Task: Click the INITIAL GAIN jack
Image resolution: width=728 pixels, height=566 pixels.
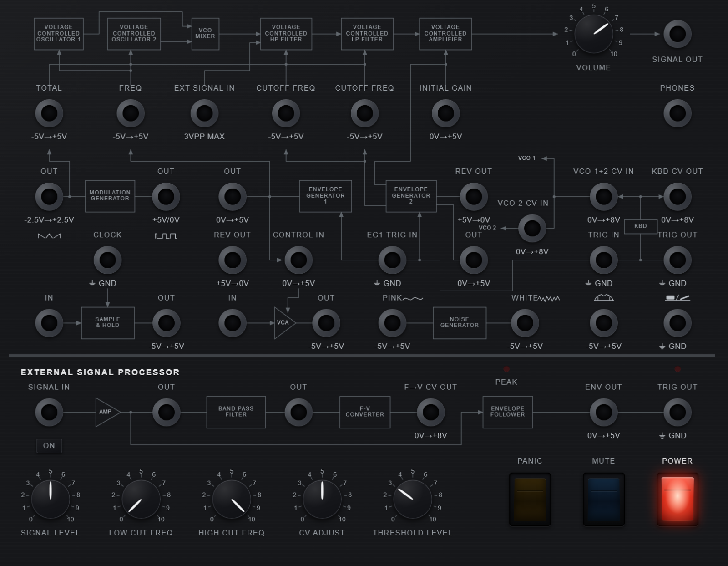Action: pyautogui.click(x=445, y=113)
